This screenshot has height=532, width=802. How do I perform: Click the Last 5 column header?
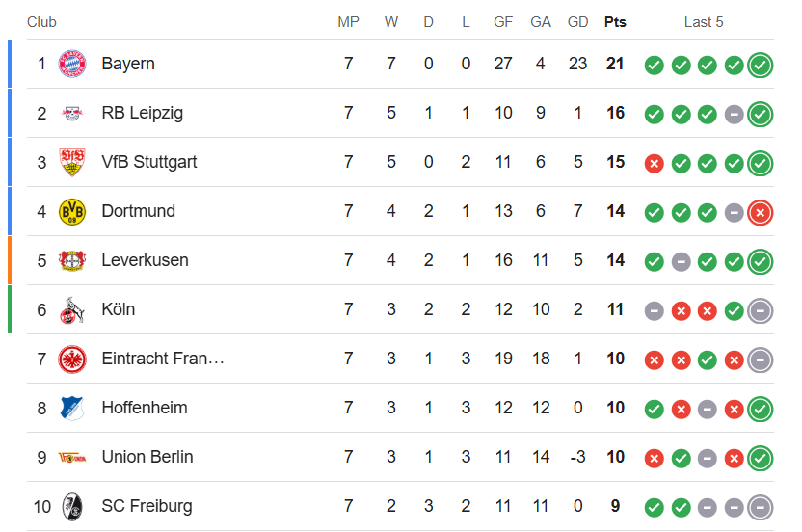[x=704, y=22]
